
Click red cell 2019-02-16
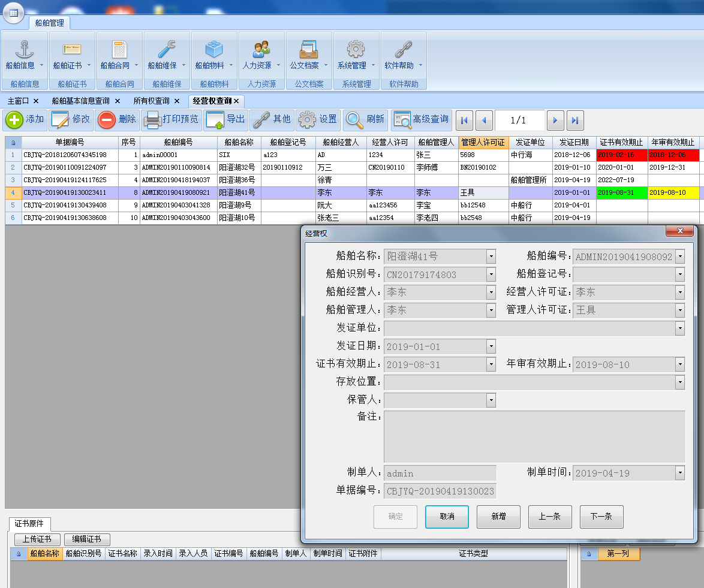pos(622,155)
